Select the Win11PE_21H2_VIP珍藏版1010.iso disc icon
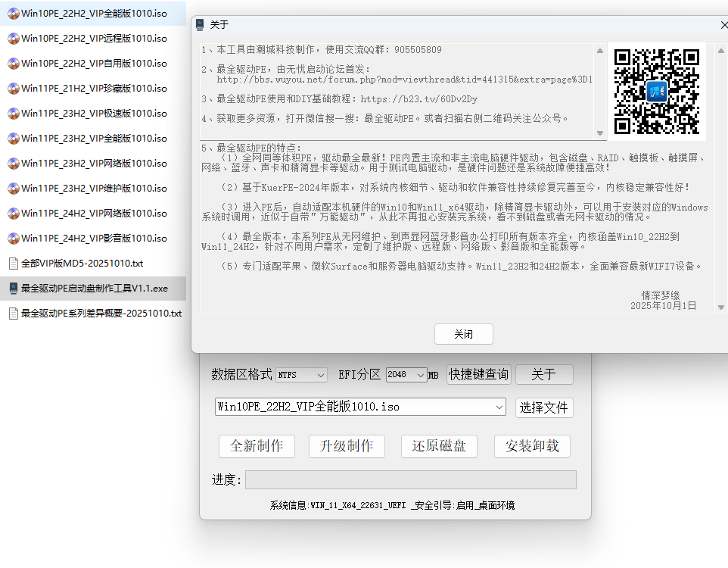The height and width of the screenshot is (568, 728). point(14,88)
